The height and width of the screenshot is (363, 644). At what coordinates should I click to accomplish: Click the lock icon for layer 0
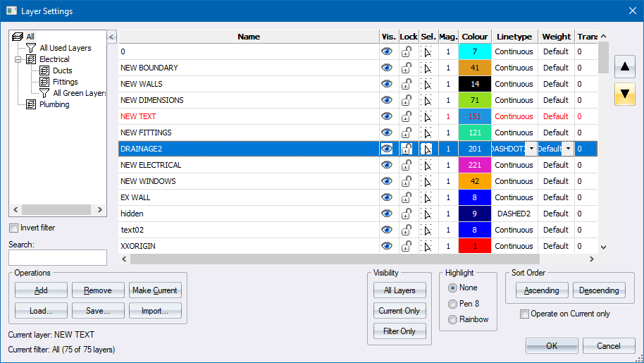coord(407,51)
